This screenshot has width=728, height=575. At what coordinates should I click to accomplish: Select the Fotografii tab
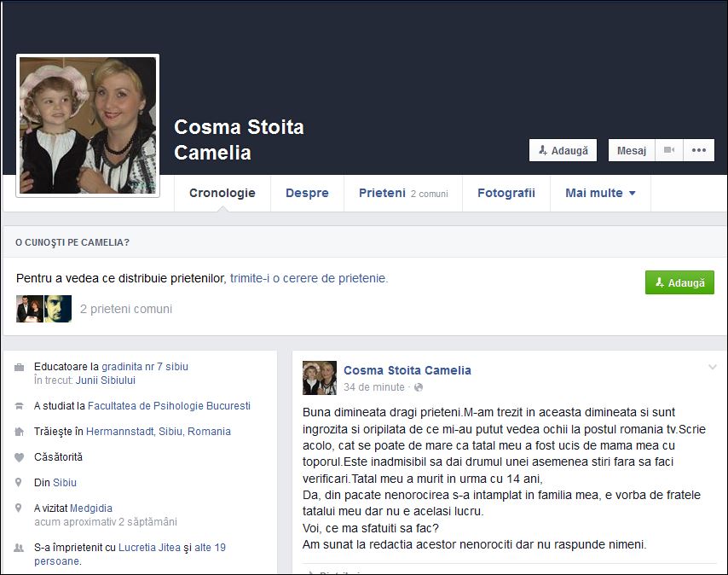point(506,193)
